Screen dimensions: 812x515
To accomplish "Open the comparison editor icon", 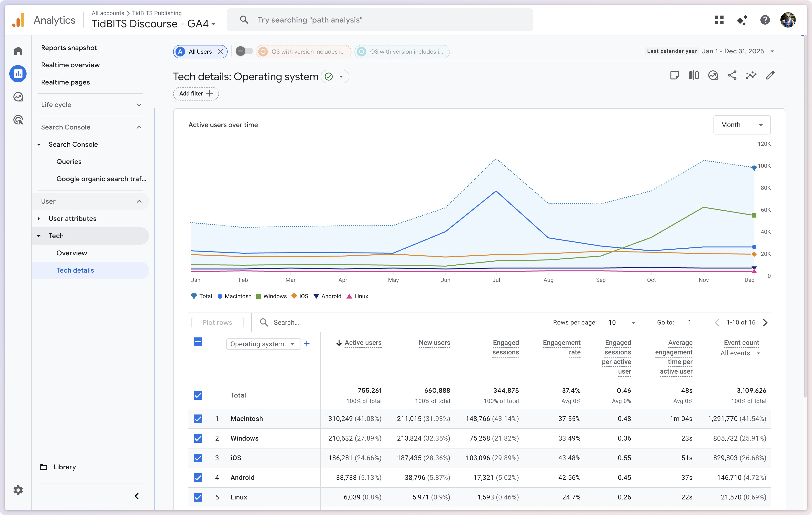I will tap(694, 75).
